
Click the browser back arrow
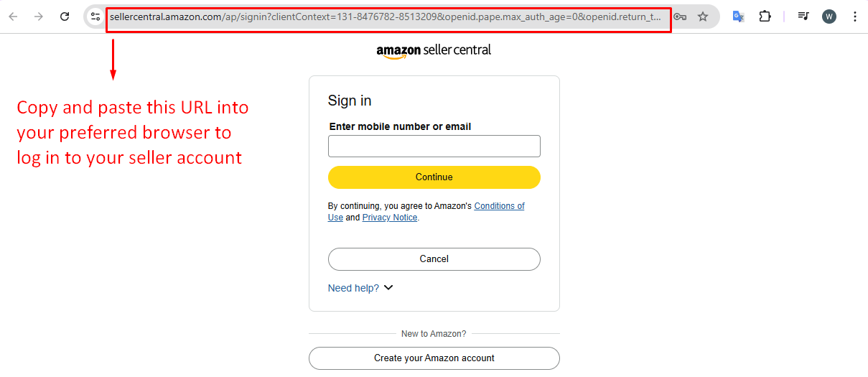click(x=13, y=17)
